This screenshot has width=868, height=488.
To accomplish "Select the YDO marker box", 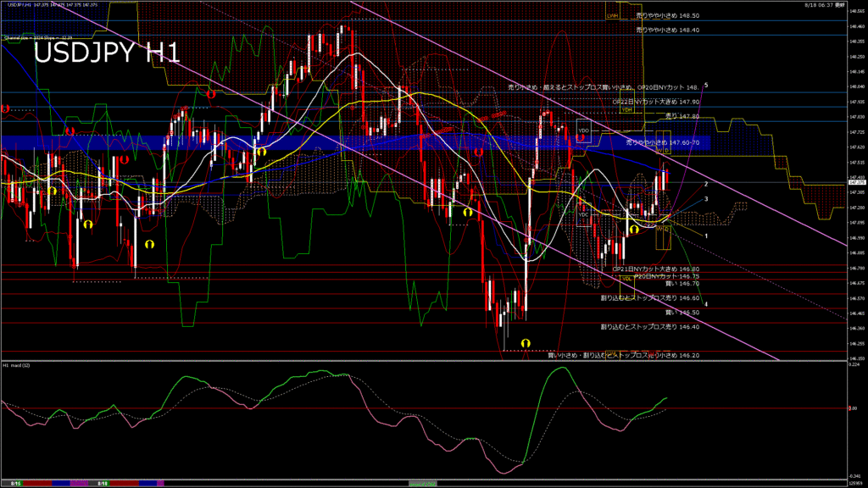I will coord(583,131).
